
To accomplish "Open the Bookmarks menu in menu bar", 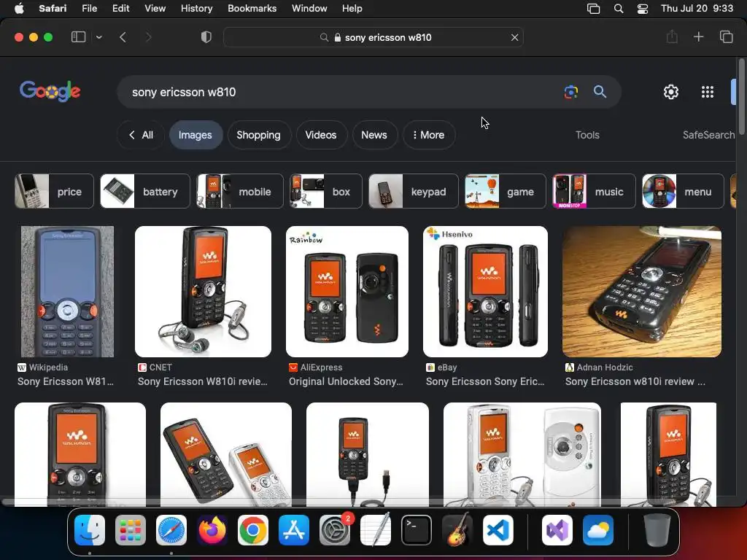I will click(252, 8).
